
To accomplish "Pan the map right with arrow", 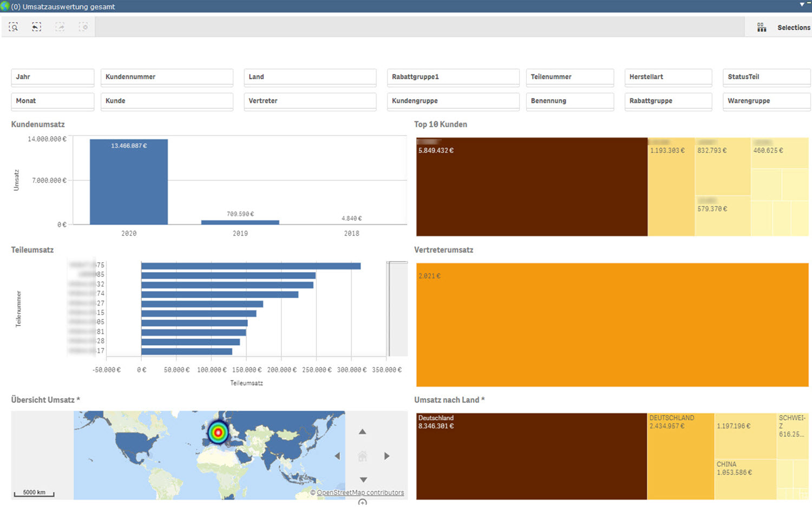I will click(x=387, y=456).
